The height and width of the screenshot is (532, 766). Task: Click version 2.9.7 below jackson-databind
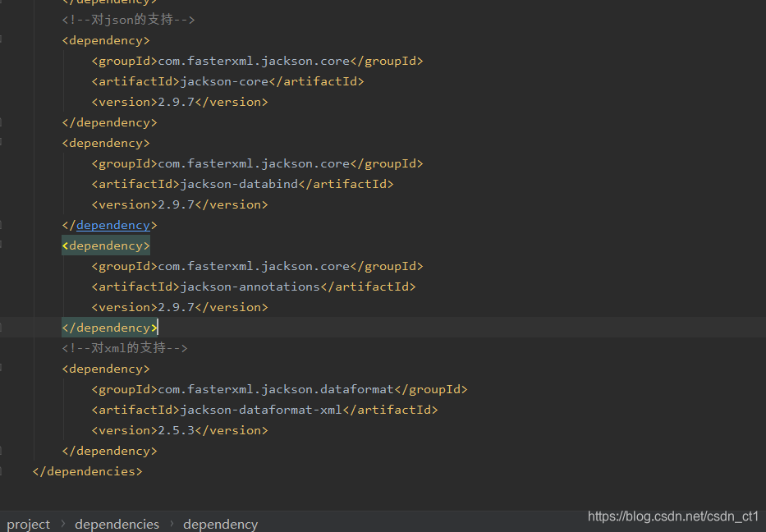180,204
